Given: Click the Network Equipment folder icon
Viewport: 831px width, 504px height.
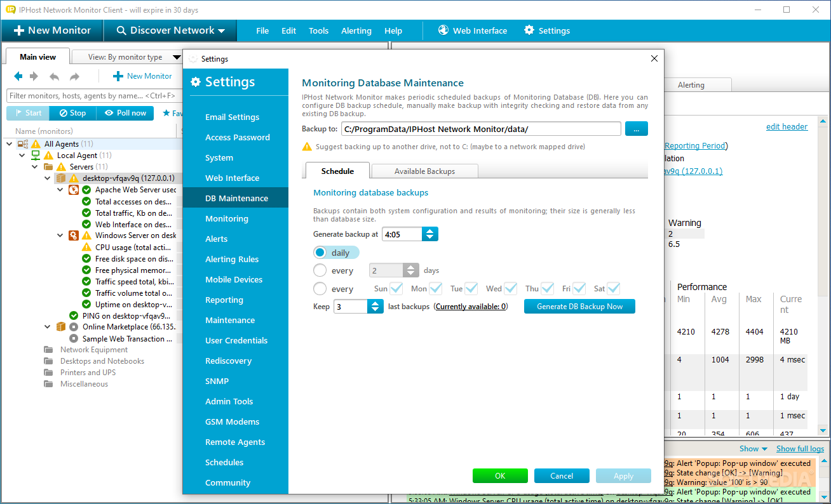Looking at the screenshot, I should 48,350.
